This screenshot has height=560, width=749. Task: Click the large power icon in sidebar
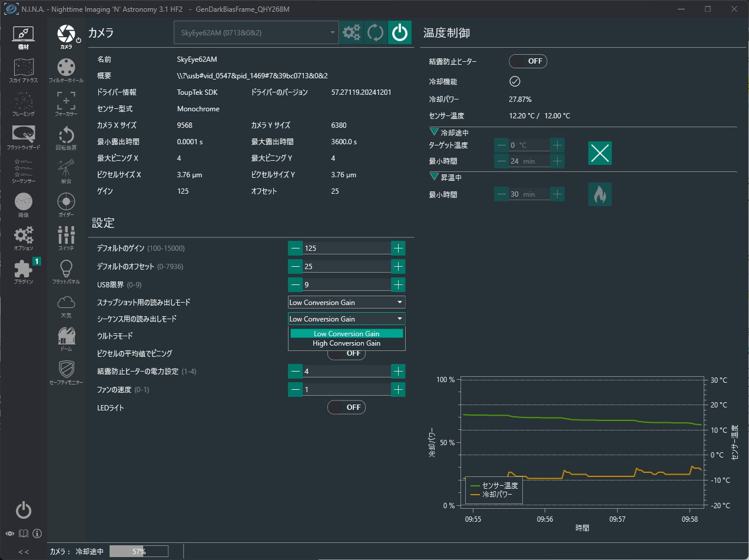pyautogui.click(x=24, y=510)
